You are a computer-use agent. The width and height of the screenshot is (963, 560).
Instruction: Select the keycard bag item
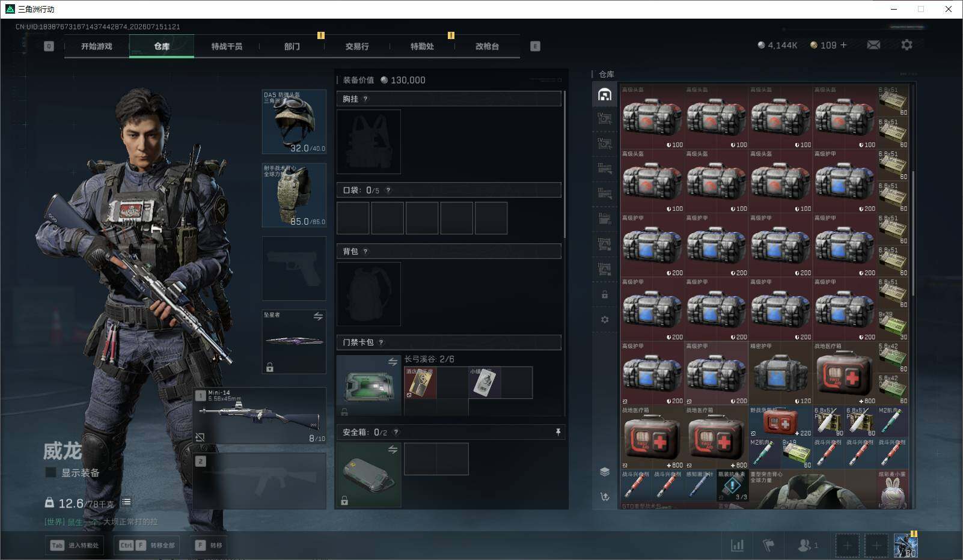point(368,385)
